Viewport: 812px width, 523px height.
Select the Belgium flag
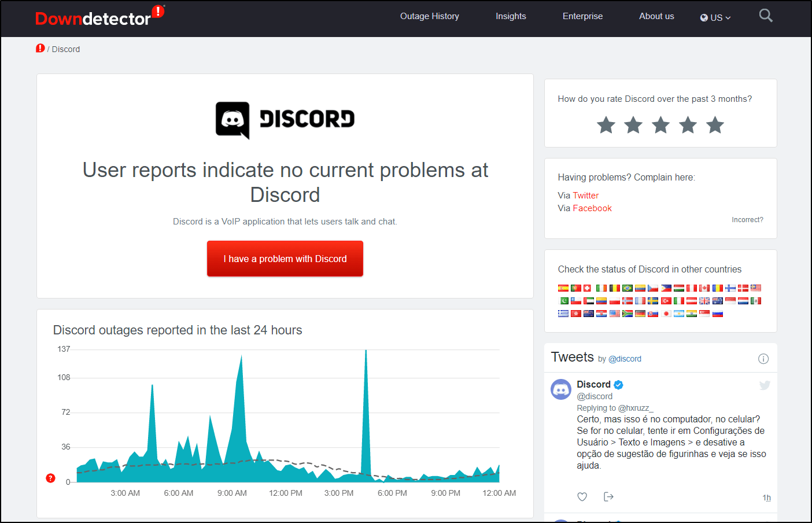[615, 288]
